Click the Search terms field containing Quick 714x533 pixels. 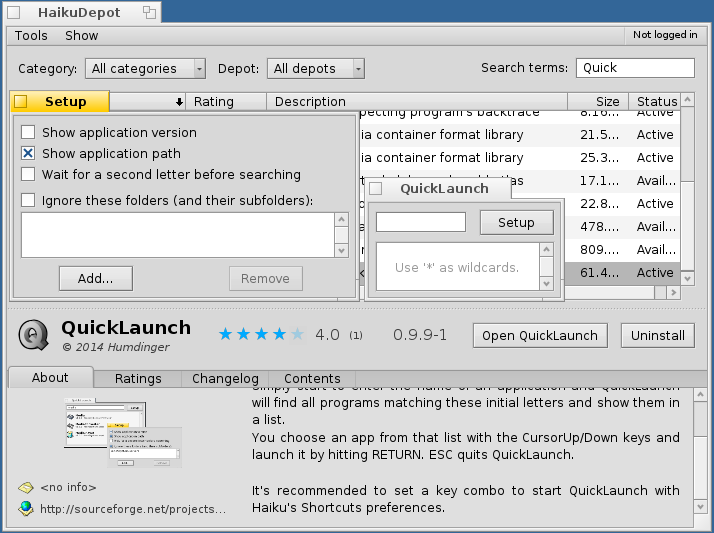click(635, 68)
